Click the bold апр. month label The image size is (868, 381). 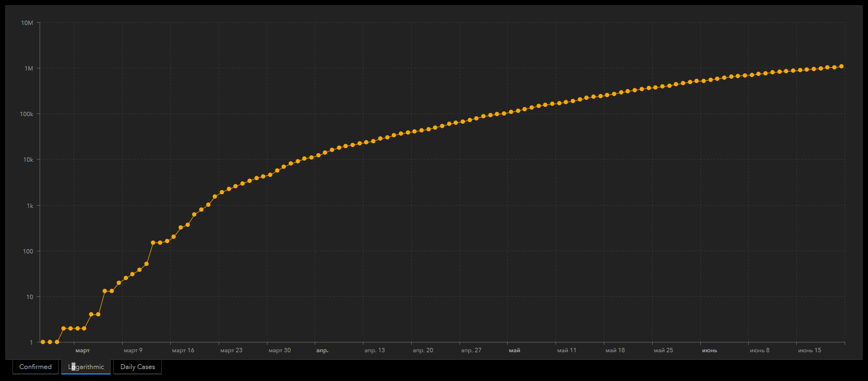322,351
